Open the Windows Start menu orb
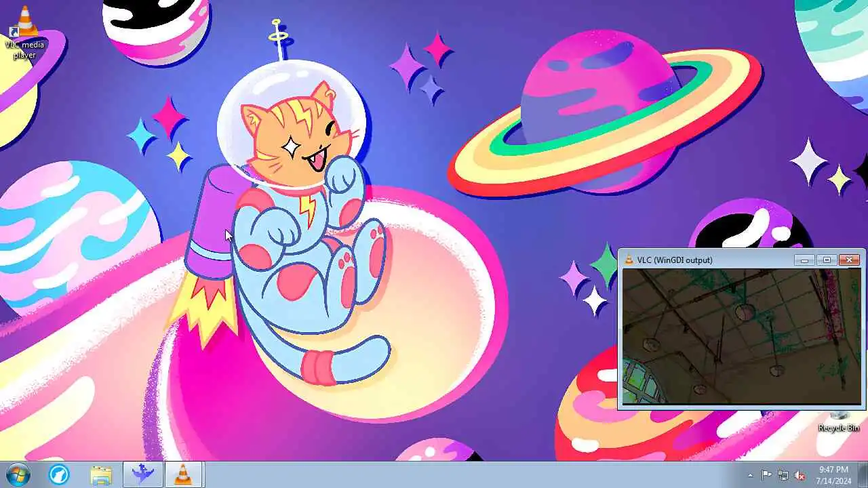The image size is (868, 488). click(x=17, y=474)
